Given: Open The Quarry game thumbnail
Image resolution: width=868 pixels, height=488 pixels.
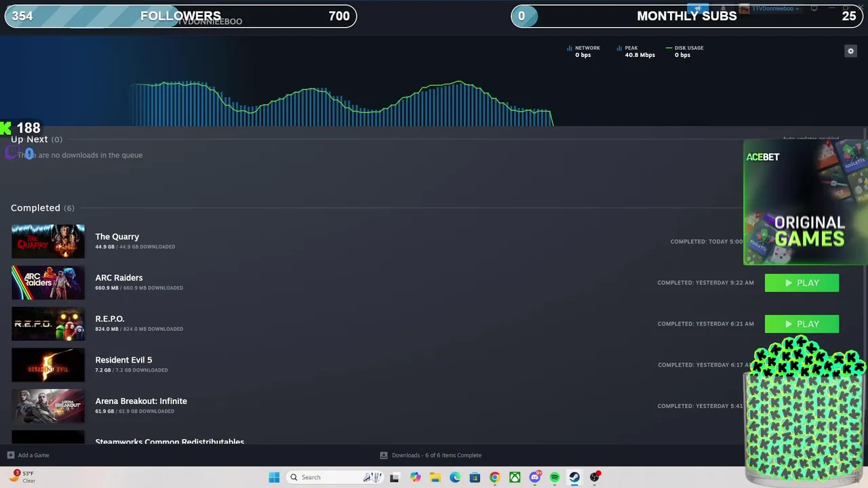Looking at the screenshot, I should (x=48, y=241).
